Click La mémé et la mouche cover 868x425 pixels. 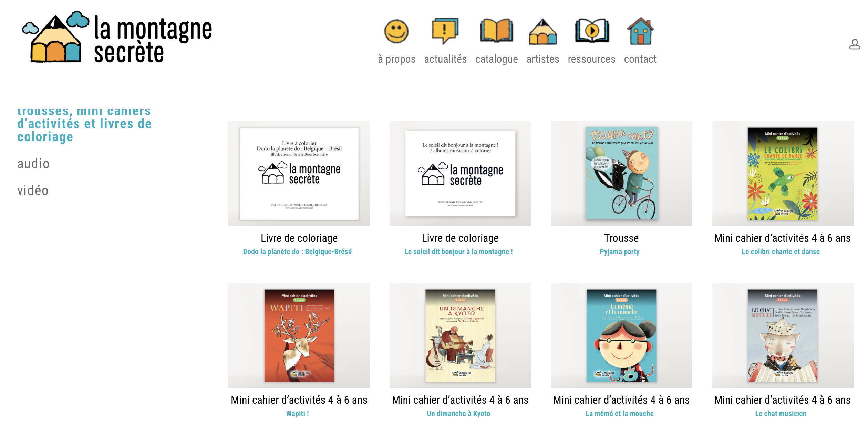tap(621, 335)
